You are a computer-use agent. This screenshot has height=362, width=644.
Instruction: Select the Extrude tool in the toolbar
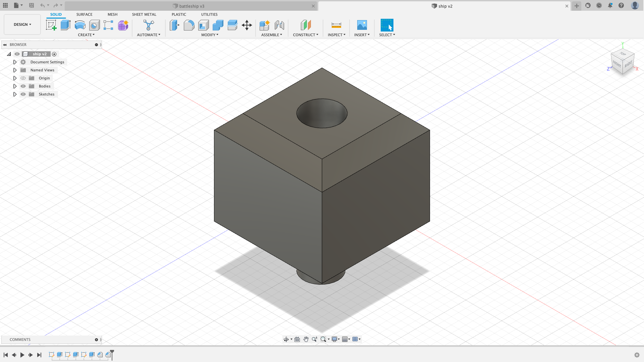pos(65,25)
